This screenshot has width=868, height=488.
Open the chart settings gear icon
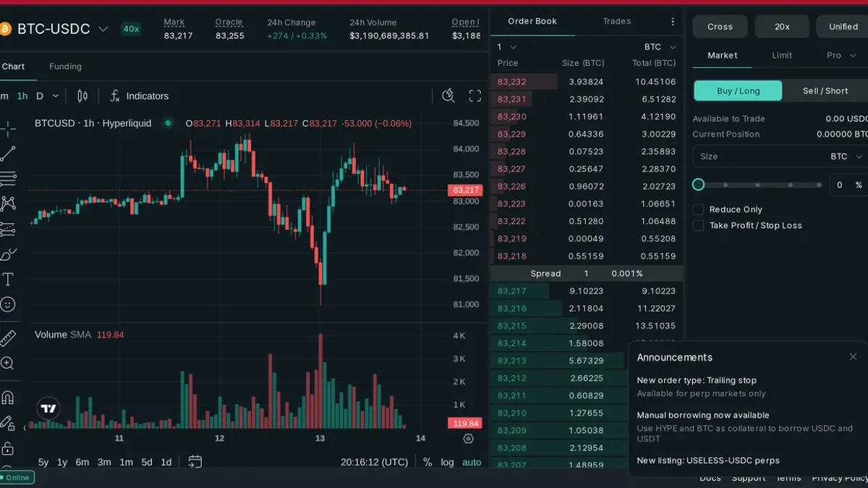[x=468, y=438]
